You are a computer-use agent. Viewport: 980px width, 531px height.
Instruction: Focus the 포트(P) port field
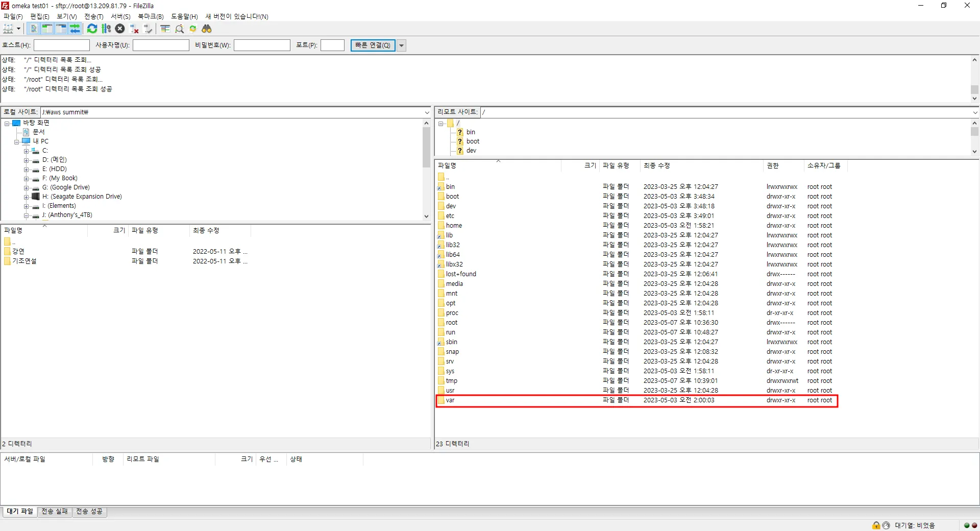pyautogui.click(x=332, y=45)
